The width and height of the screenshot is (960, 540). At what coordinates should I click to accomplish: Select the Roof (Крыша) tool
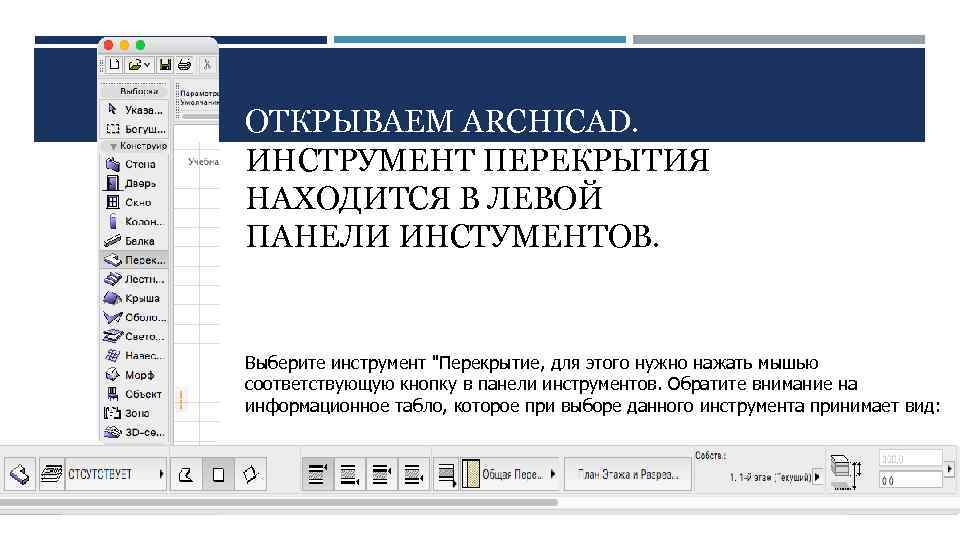[134, 298]
